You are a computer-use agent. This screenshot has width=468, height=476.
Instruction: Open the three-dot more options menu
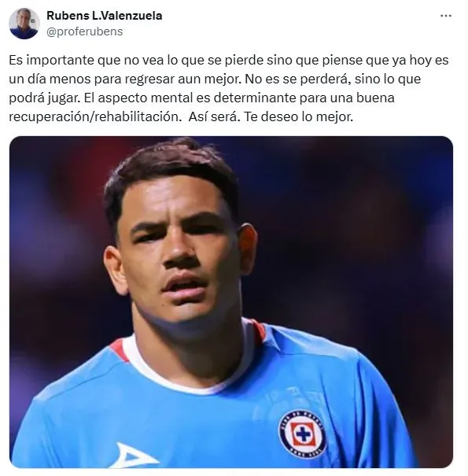(446, 16)
